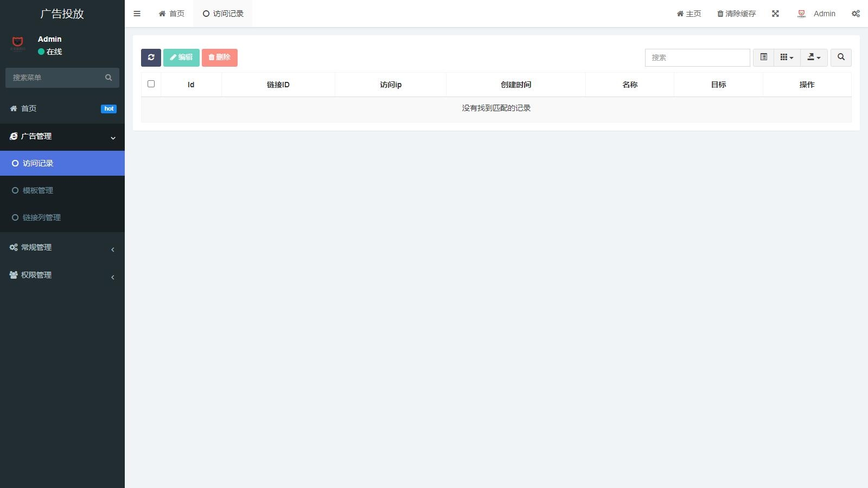The width and height of the screenshot is (868, 488).
Task: Click the hot badge next to 首页
Action: pos(108,108)
